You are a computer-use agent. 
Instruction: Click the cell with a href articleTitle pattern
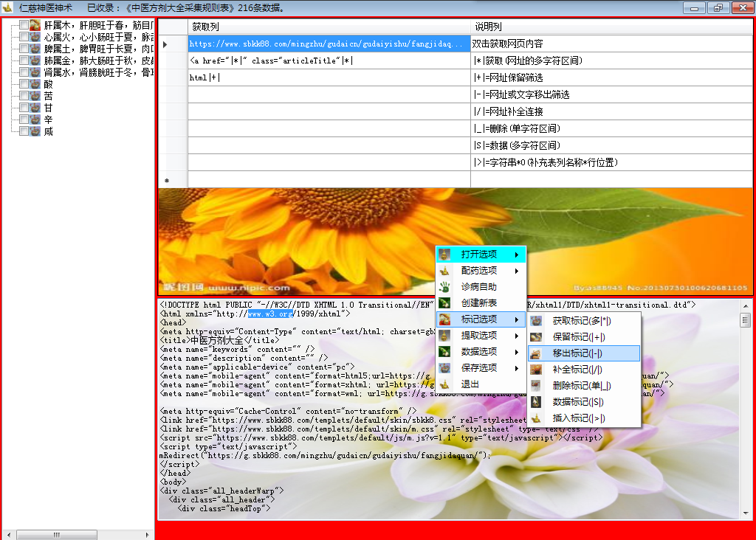[329, 60]
